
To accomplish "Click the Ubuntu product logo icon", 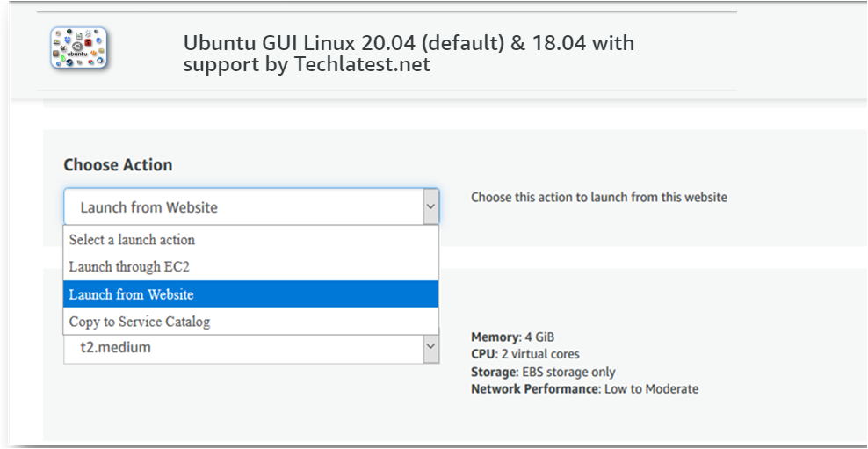I will (x=79, y=48).
